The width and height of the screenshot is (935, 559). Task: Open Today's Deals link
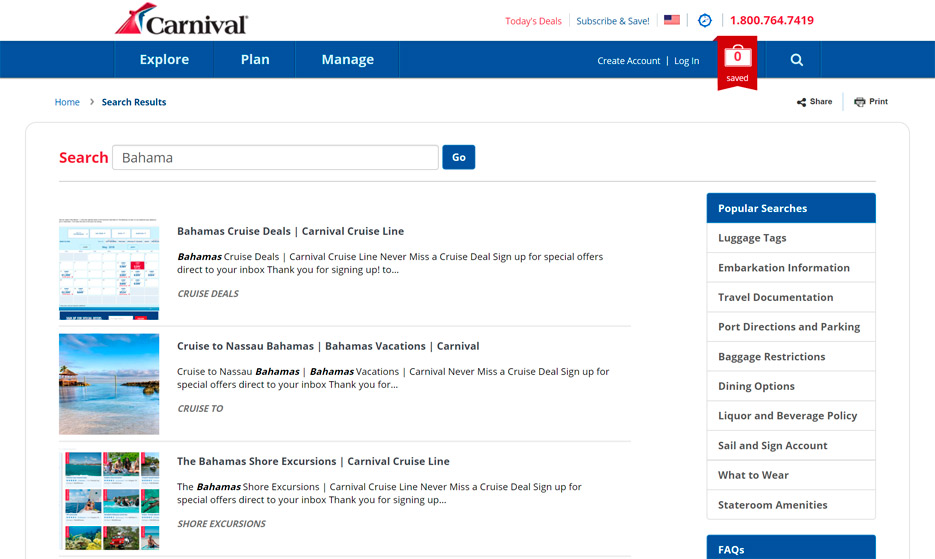[533, 21]
